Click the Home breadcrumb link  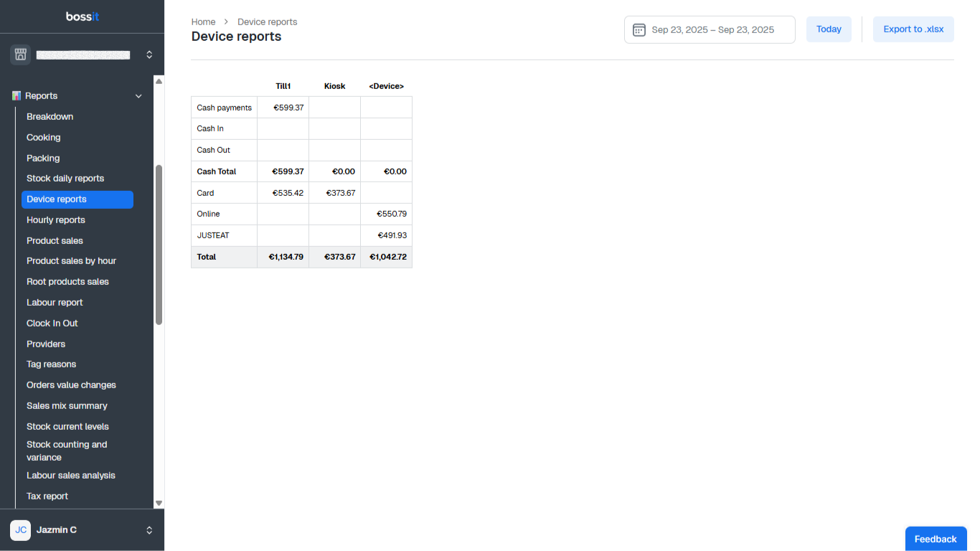[203, 22]
